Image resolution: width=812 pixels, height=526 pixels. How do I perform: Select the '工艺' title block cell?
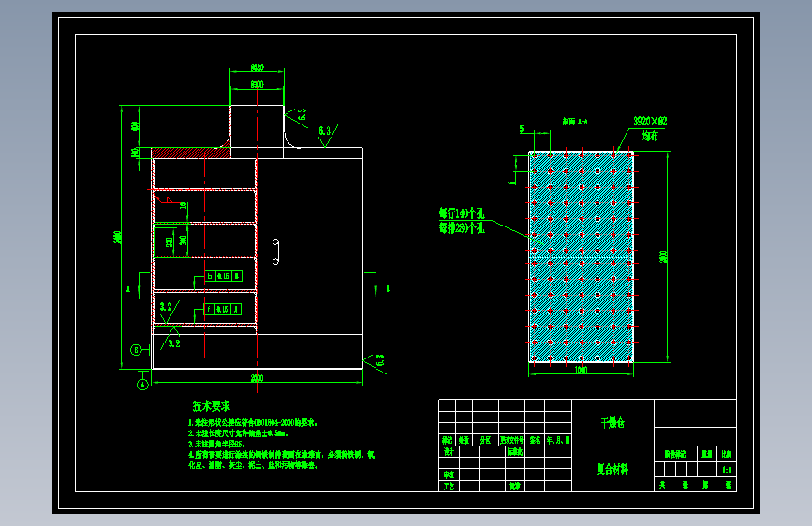(x=449, y=487)
